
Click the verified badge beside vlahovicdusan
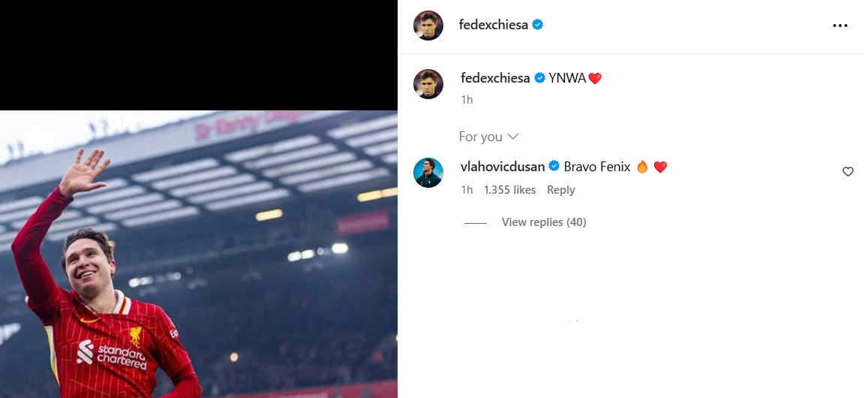coord(554,167)
